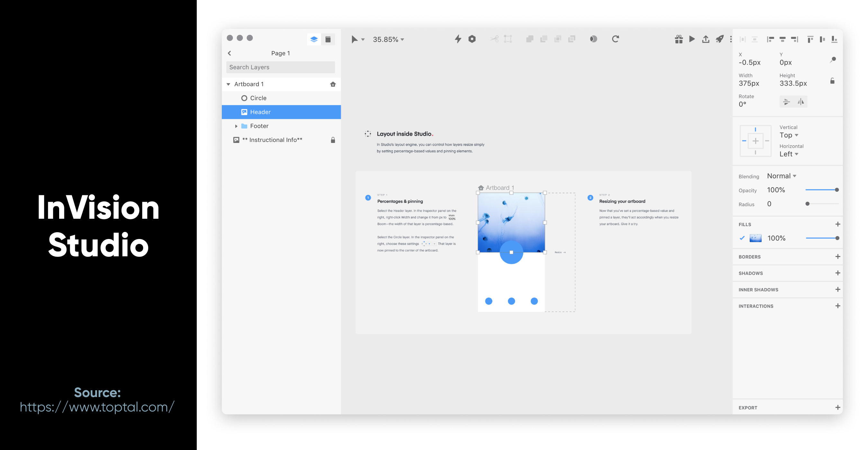
Task: Click the rotate arrow icon
Action: pyautogui.click(x=615, y=39)
